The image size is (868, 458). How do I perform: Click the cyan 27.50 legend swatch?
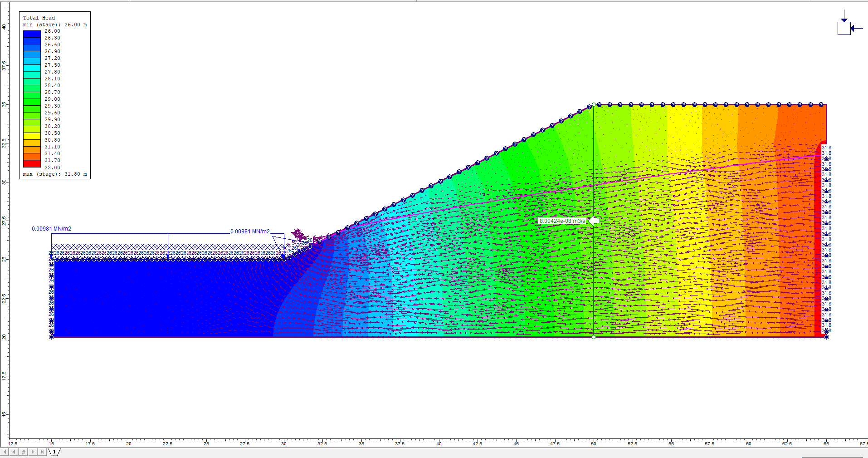point(32,68)
